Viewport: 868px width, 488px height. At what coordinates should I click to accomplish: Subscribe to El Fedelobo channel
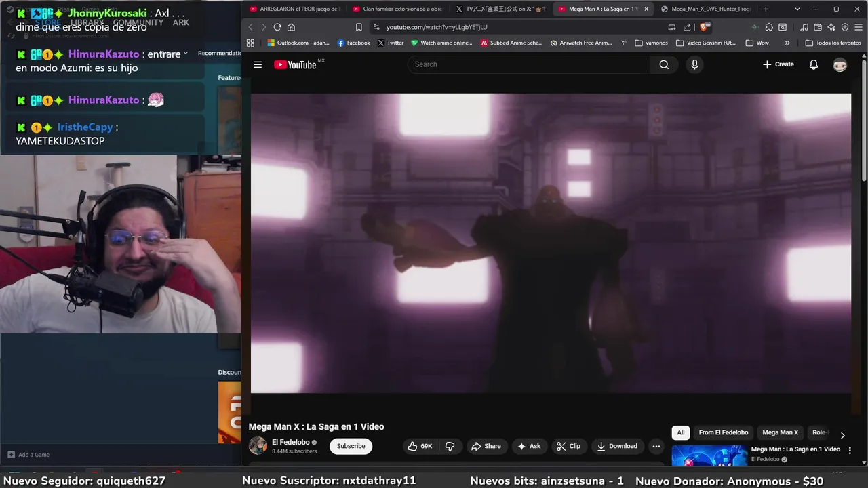coord(351,446)
